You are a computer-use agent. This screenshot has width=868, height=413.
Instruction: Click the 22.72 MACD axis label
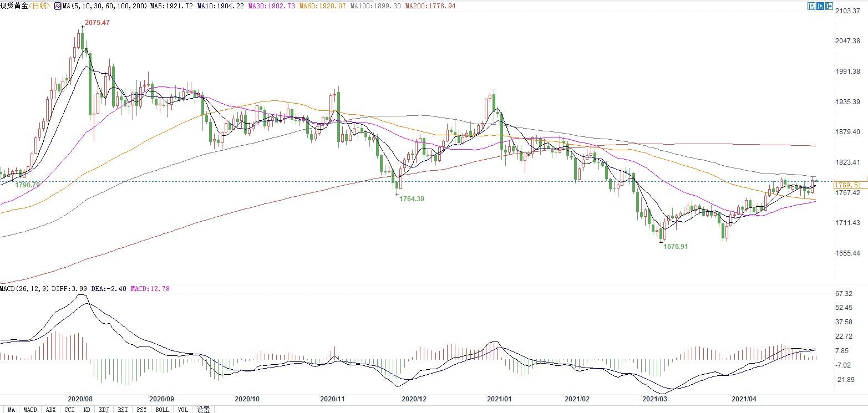pos(844,336)
